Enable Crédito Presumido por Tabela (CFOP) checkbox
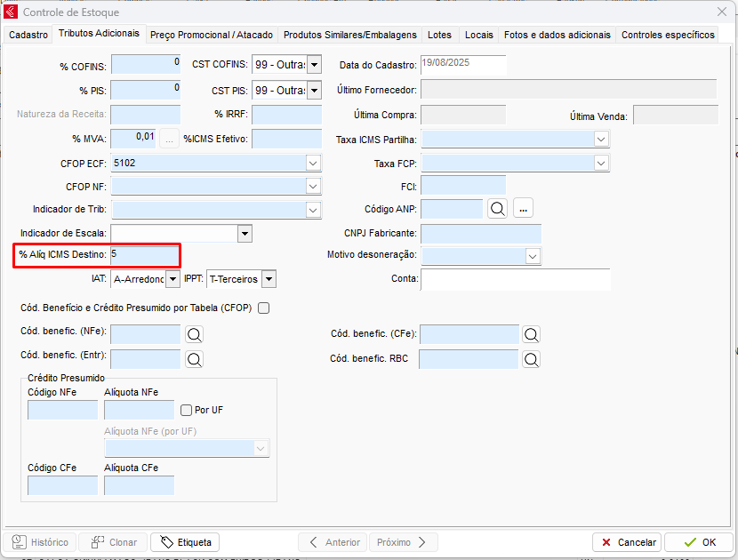 tap(263, 308)
